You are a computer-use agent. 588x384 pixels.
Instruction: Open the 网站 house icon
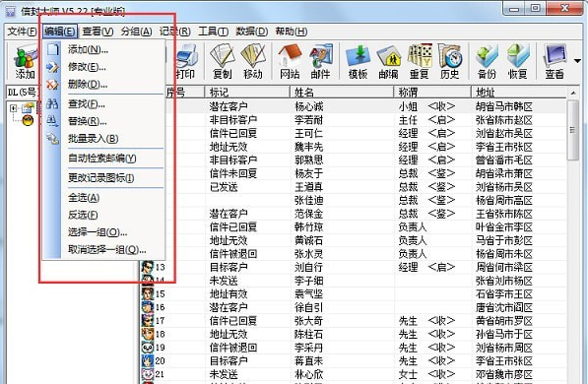pyautogui.click(x=290, y=61)
